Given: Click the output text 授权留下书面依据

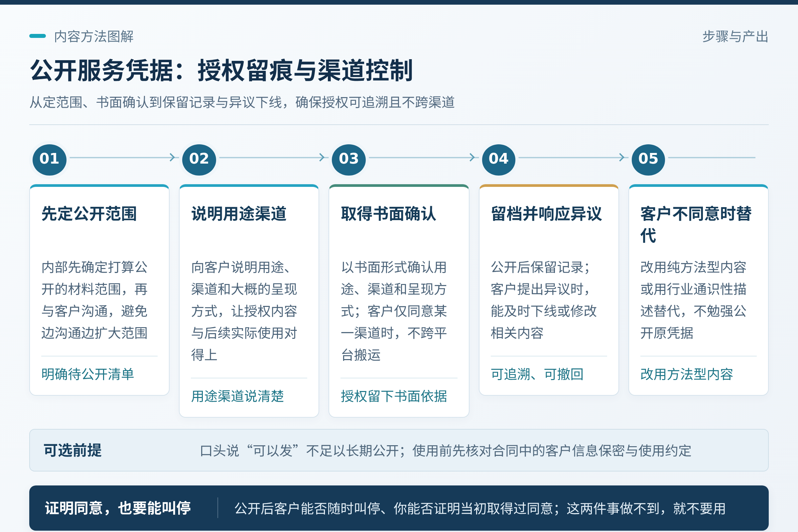Looking at the screenshot, I should coord(394,396).
